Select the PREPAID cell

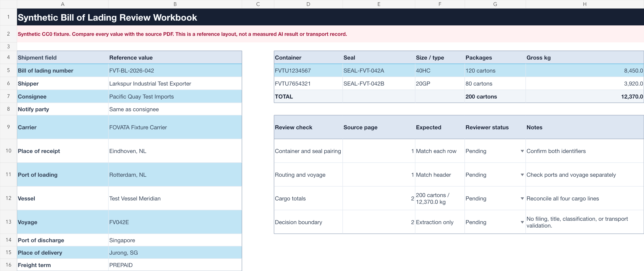175,265
